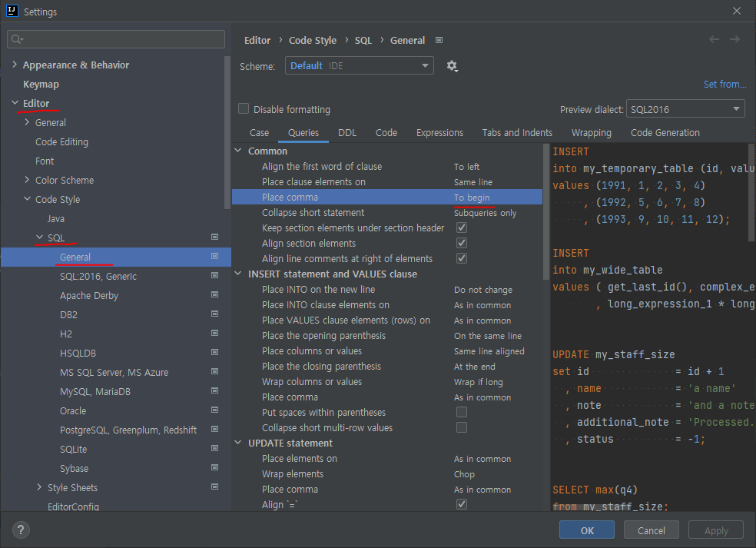Click the Apply button
Image resolution: width=756 pixels, height=548 pixels.
click(716, 530)
